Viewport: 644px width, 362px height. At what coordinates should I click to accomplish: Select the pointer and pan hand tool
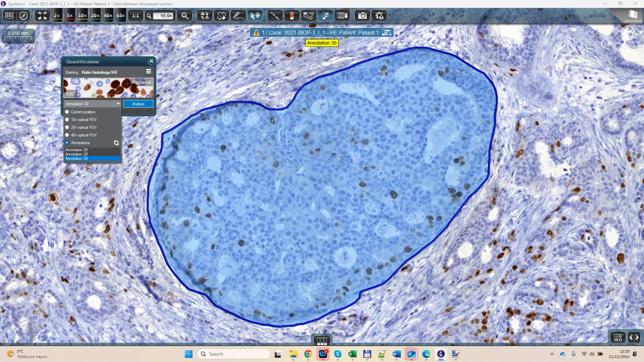pos(255,16)
